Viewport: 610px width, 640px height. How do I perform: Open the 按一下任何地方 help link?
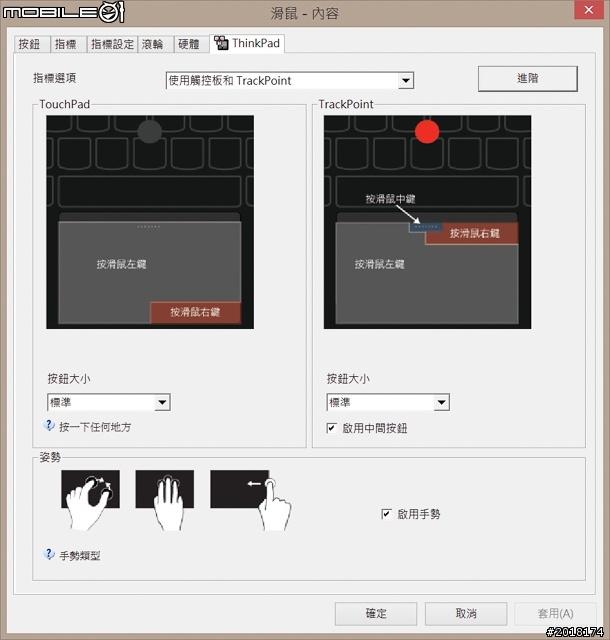pos(95,427)
